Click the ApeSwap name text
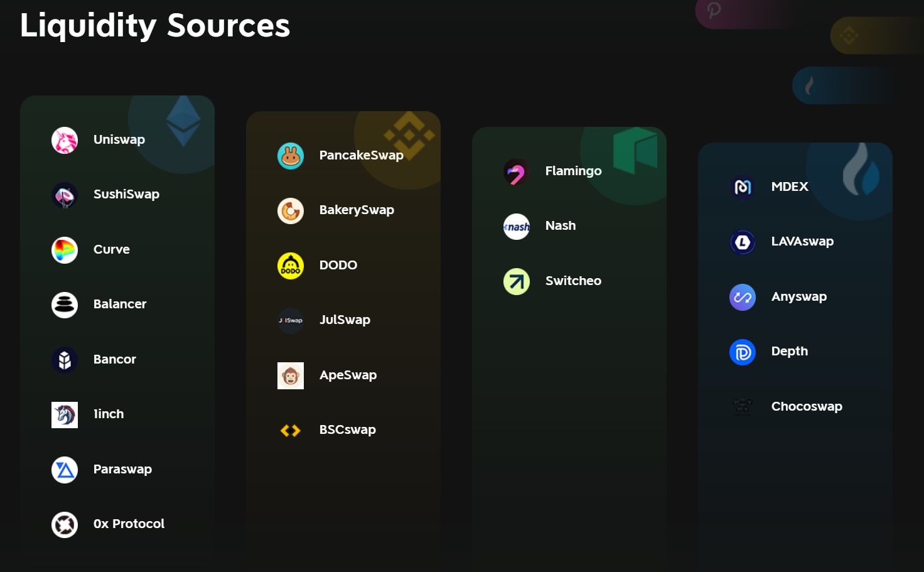924x572 pixels. [x=348, y=375]
